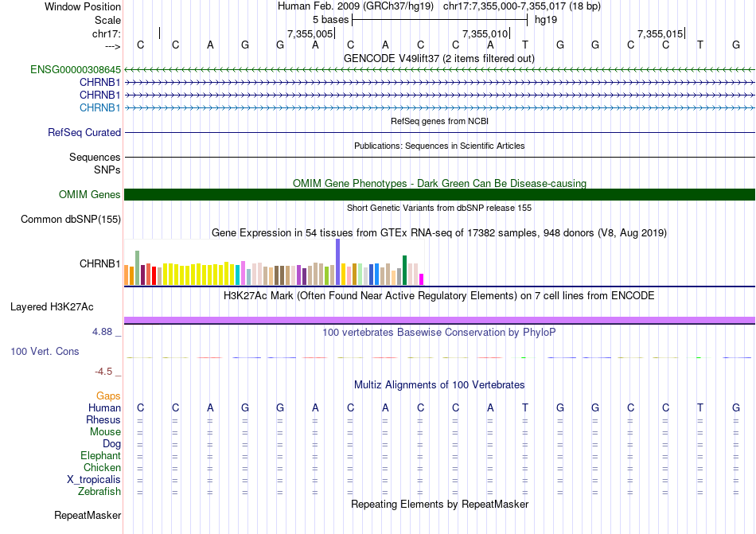The height and width of the screenshot is (534, 756).
Task: Click the "100 Vert. Cons" track label
Action: (x=45, y=351)
